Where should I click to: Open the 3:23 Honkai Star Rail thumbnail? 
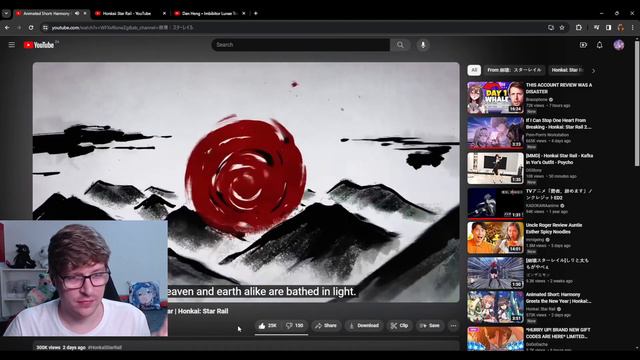(x=496, y=133)
